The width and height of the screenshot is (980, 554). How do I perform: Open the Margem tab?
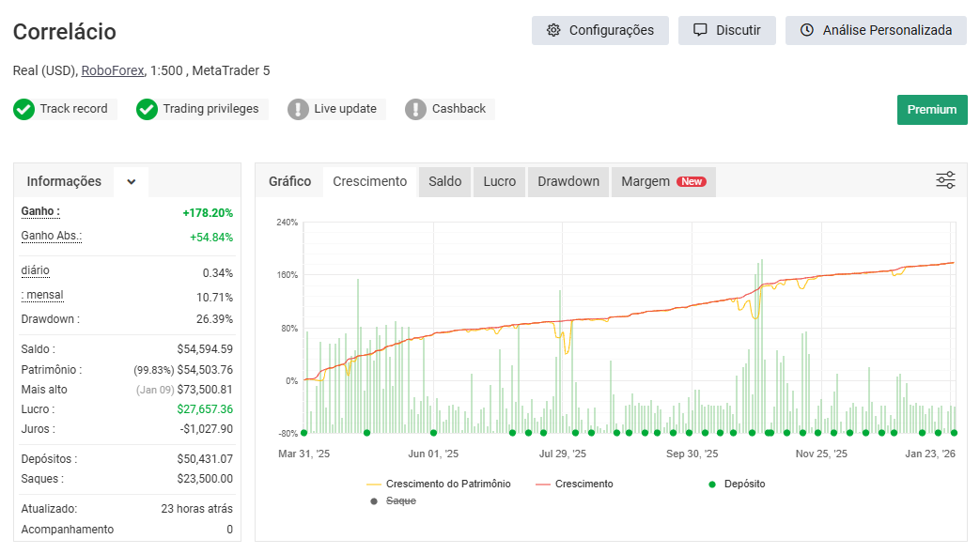[662, 181]
